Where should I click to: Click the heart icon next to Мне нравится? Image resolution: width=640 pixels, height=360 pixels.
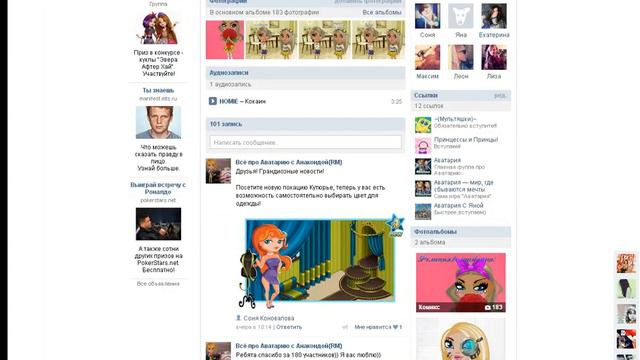pyautogui.click(x=395, y=327)
